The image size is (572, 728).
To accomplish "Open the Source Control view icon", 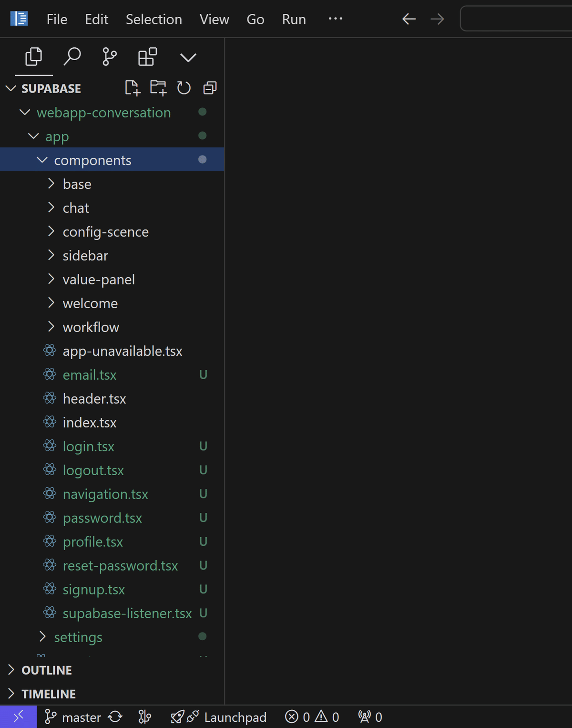I will point(110,57).
